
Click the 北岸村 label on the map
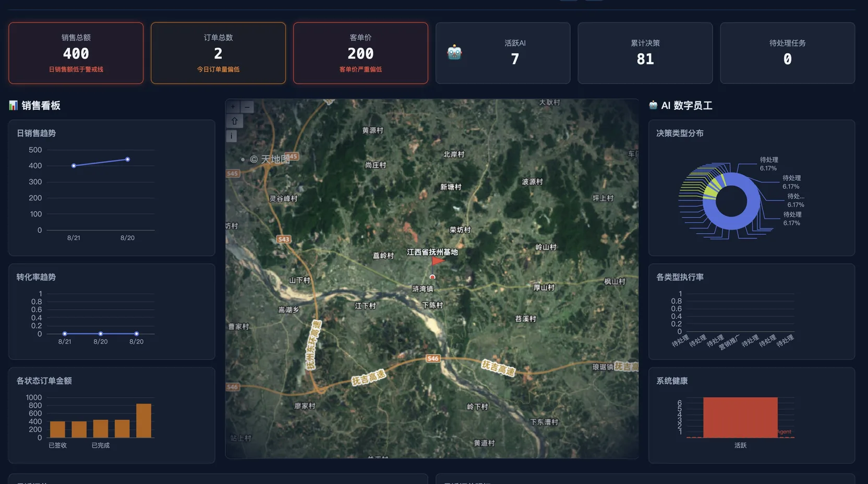454,154
